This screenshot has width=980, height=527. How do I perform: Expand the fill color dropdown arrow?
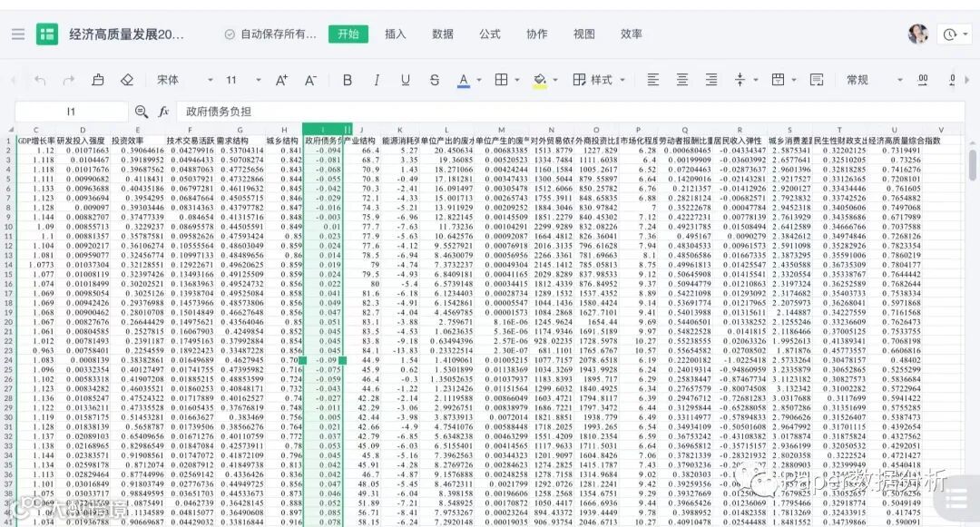(x=555, y=80)
